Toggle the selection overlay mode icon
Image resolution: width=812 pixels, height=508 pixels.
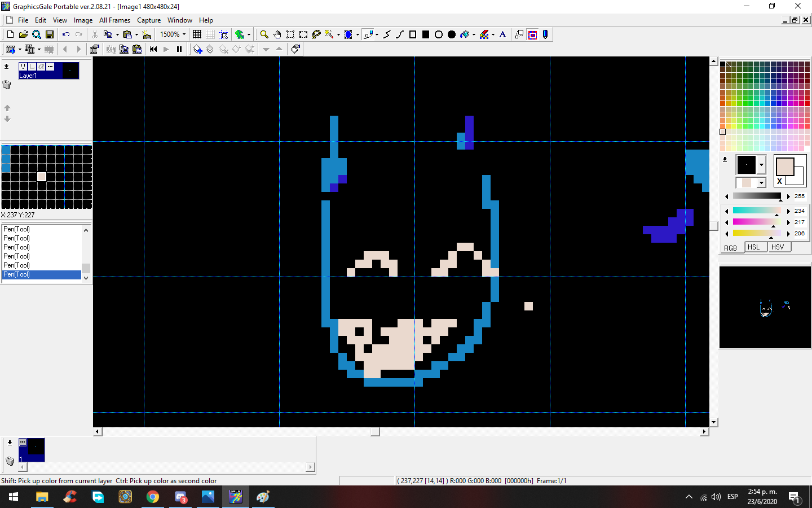coord(532,34)
